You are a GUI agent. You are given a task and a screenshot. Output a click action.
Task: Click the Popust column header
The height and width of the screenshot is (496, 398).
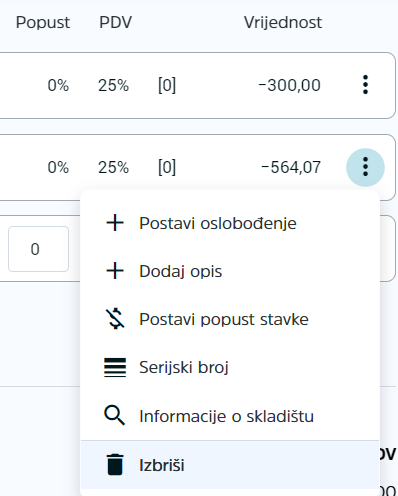[x=43, y=23]
